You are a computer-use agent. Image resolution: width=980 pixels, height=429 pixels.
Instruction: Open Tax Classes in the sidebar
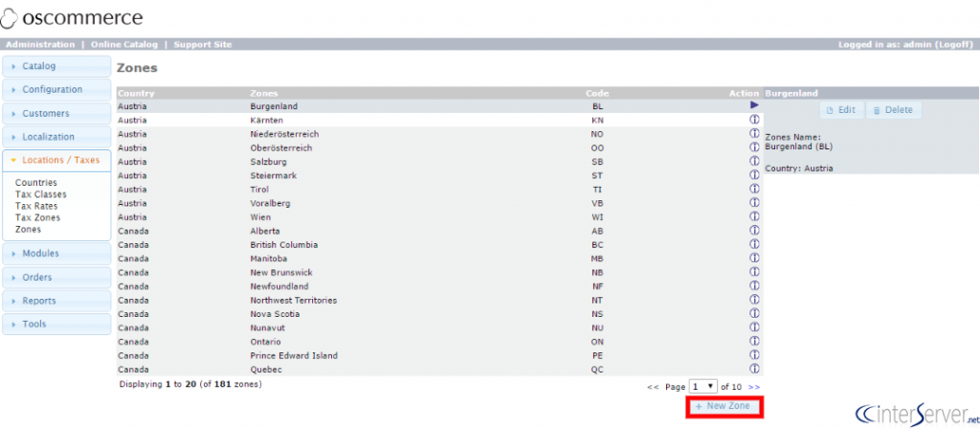[40, 194]
